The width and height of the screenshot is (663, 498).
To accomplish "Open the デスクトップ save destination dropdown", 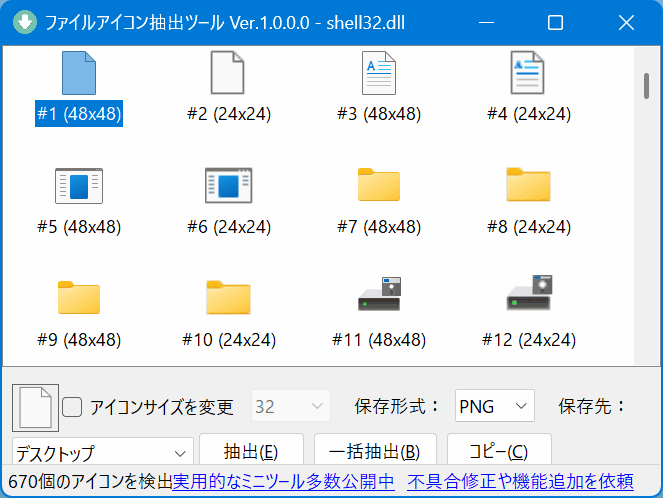I will tap(103, 453).
